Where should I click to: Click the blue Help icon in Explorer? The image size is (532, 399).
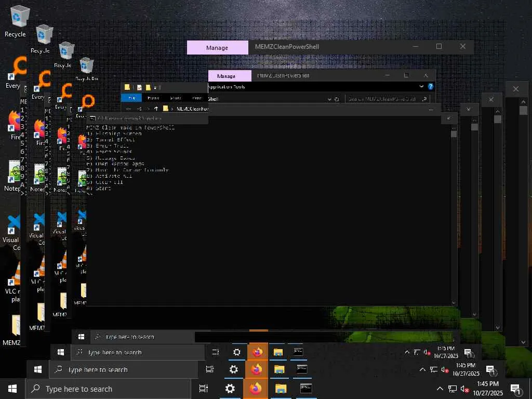point(431,87)
